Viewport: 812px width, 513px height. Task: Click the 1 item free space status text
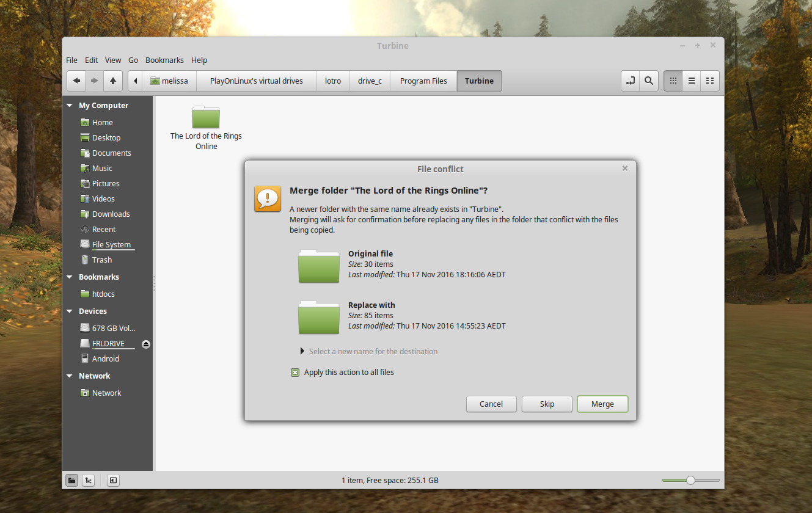click(x=390, y=480)
